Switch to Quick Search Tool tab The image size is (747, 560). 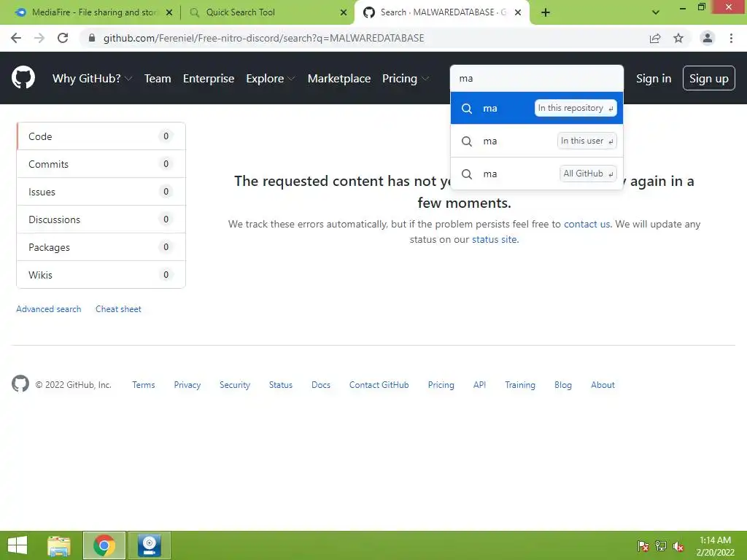[x=267, y=12]
